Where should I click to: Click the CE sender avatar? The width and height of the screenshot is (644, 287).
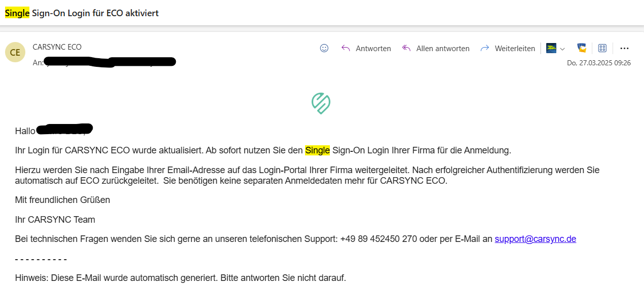pos(15,52)
